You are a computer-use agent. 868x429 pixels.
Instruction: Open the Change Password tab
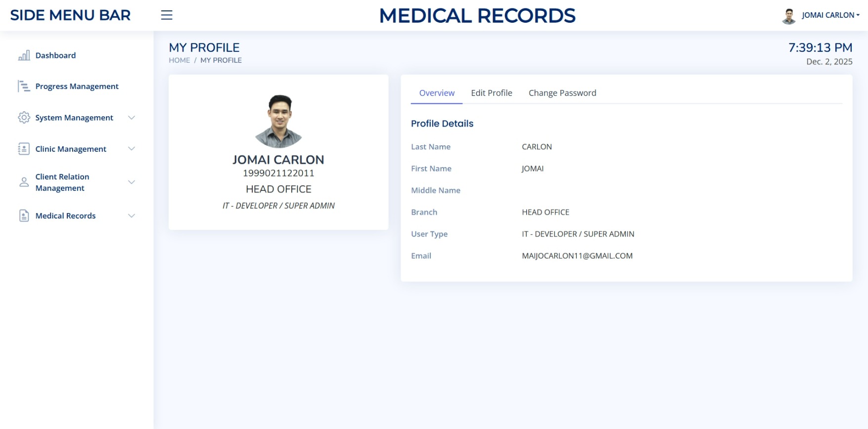[562, 93]
